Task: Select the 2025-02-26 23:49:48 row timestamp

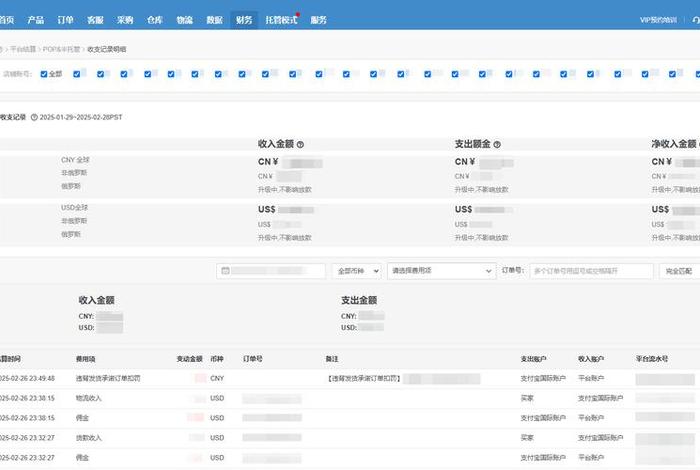Action: click(27, 378)
